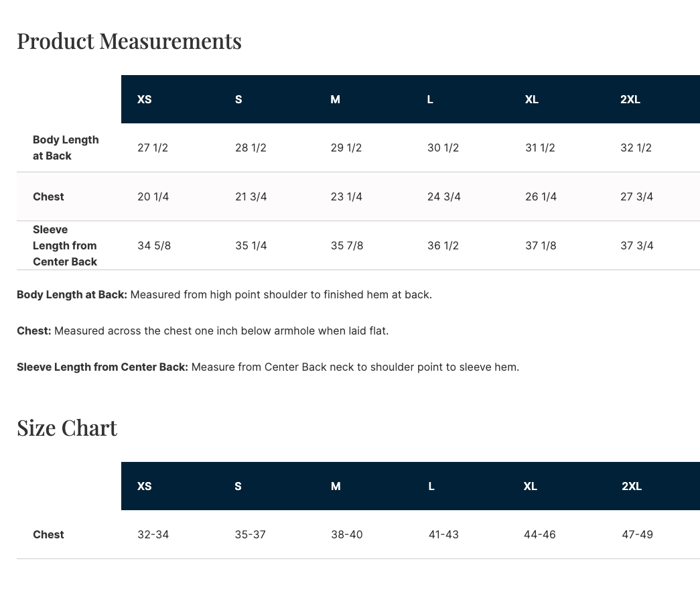The width and height of the screenshot is (700, 596).
Task: Click the L header in Size Chart table
Action: 431,486
